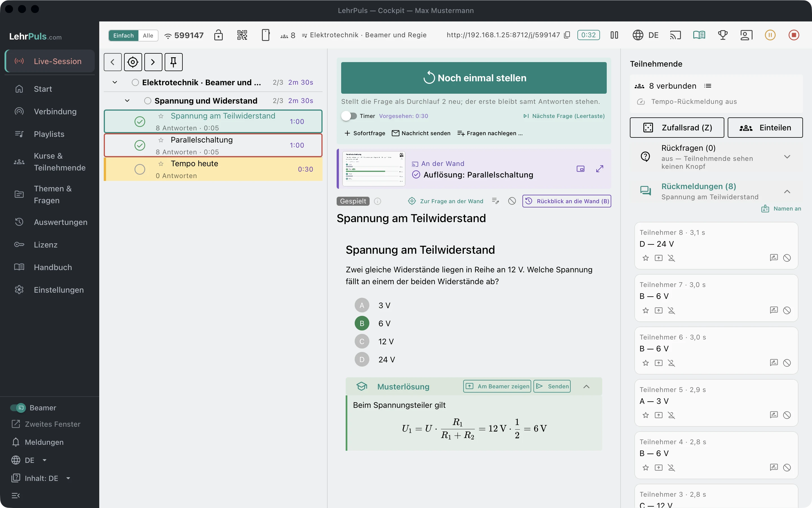Pause the session with the orange pause icon
812x508 pixels.
770,35
